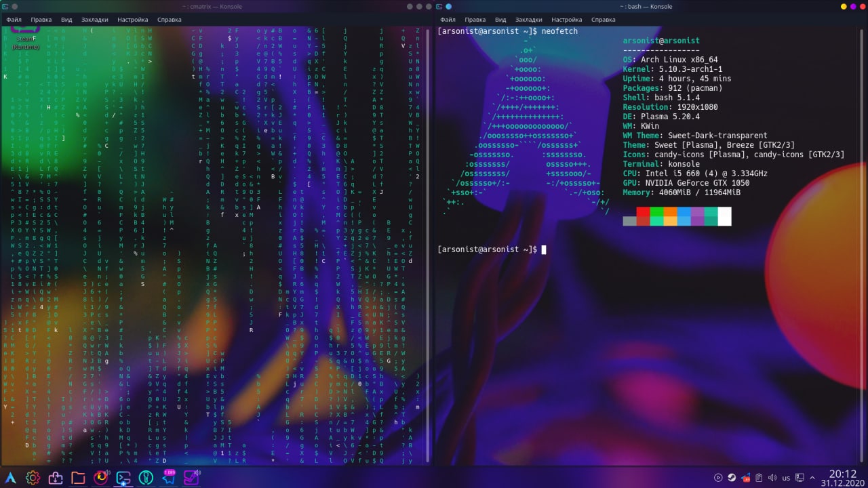
Task: Click 'Kernel: 5.10.3-arch1-1' line
Action: [x=673, y=69]
